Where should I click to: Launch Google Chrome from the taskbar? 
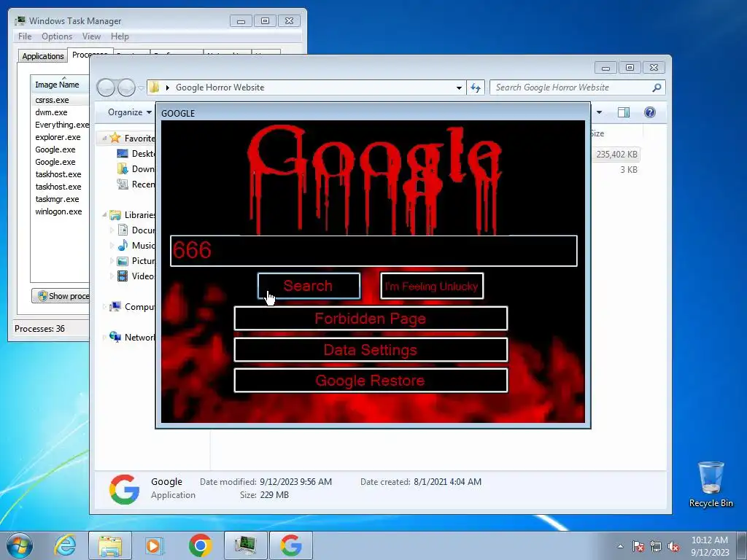200,545
